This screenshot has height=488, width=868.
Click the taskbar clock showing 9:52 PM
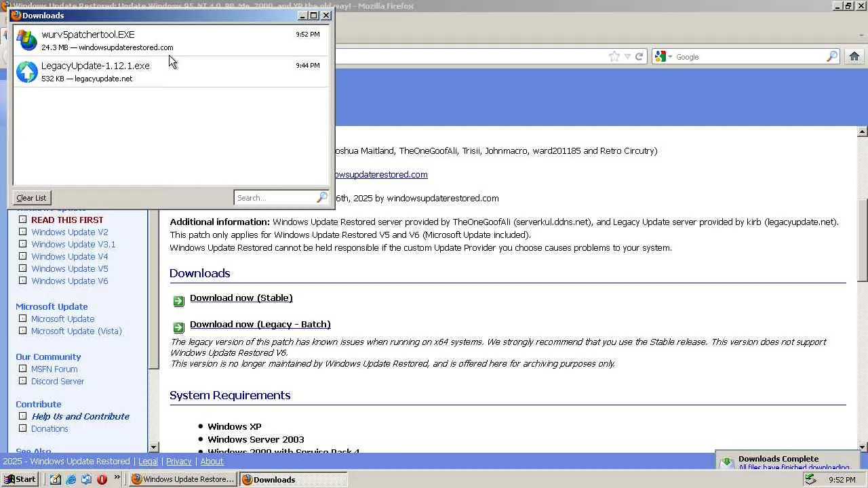[842, 479]
